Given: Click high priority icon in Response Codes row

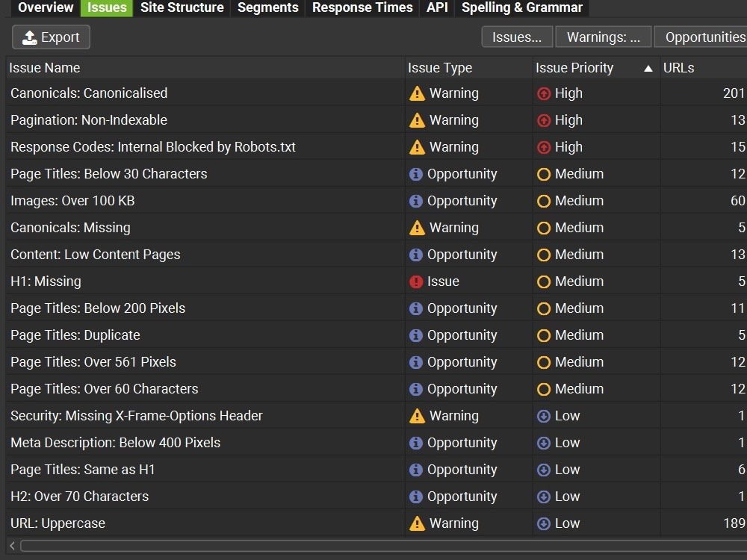Looking at the screenshot, I should [x=544, y=147].
